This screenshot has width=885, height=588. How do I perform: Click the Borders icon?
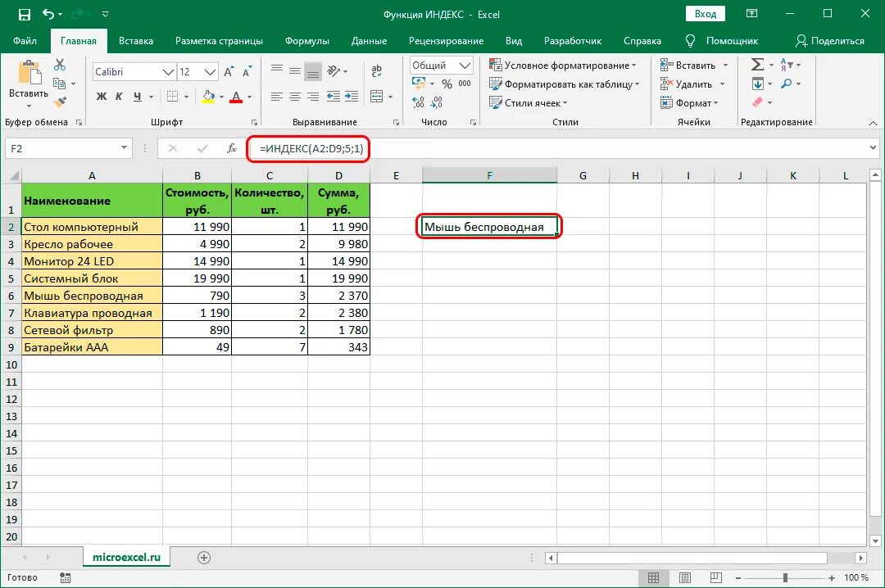coord(173,97)
